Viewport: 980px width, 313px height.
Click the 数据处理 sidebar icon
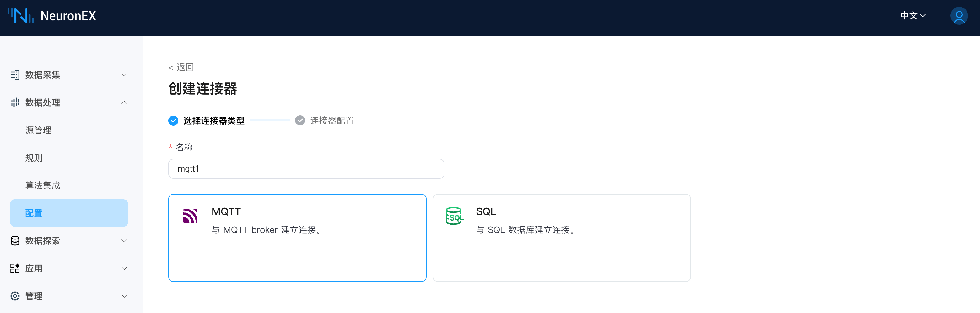point(15,102)
